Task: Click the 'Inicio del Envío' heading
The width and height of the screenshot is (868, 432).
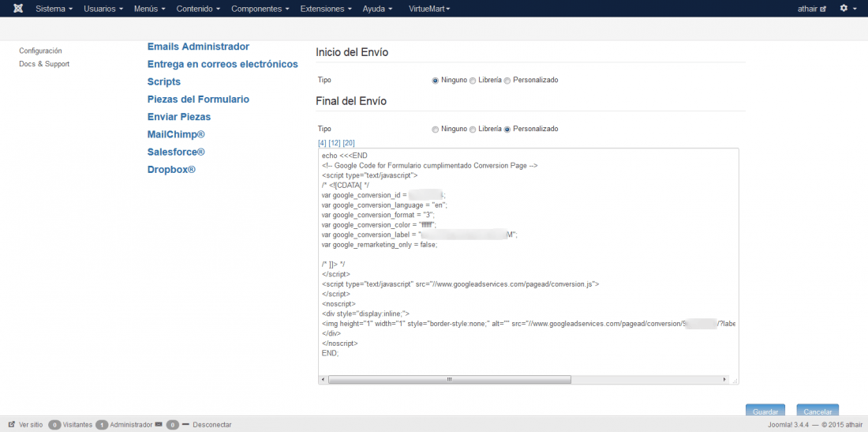Action: (352, 53)
